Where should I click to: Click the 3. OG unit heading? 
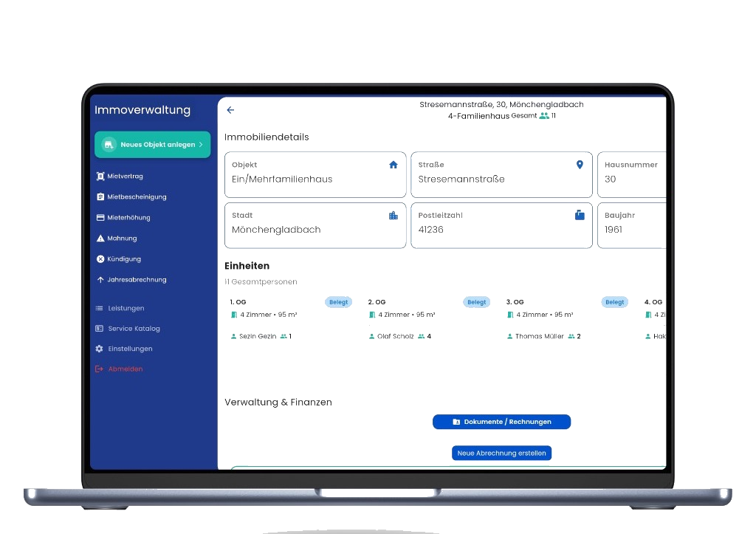pyautogui.click(x=515, y=302)
